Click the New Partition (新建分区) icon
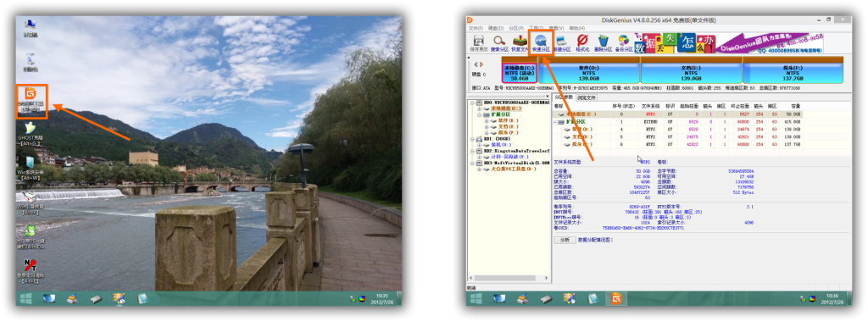Image resolution: width=868 pixels, height=322 pixels. coord(561,43)
